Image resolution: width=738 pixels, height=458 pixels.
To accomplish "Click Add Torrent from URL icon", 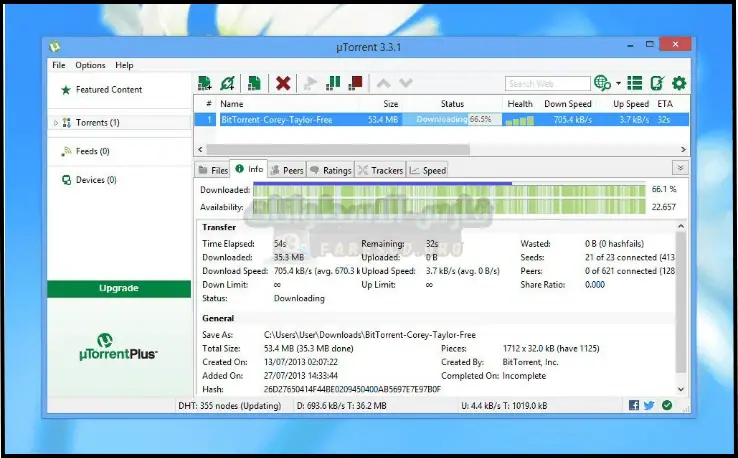I will click(x=228, y=83).
